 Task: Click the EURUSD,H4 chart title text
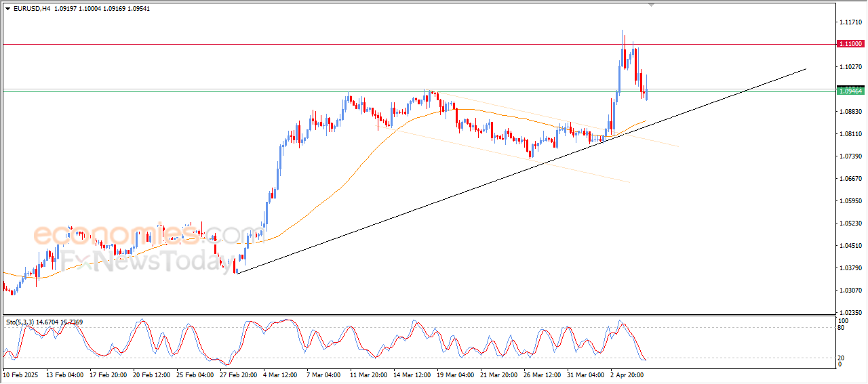pyautogui.click(x=31, y=9)
